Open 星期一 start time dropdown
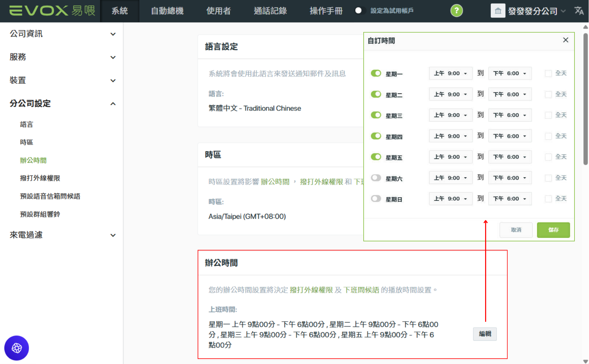This screenshot has width=589, height=364. (451, 73)
